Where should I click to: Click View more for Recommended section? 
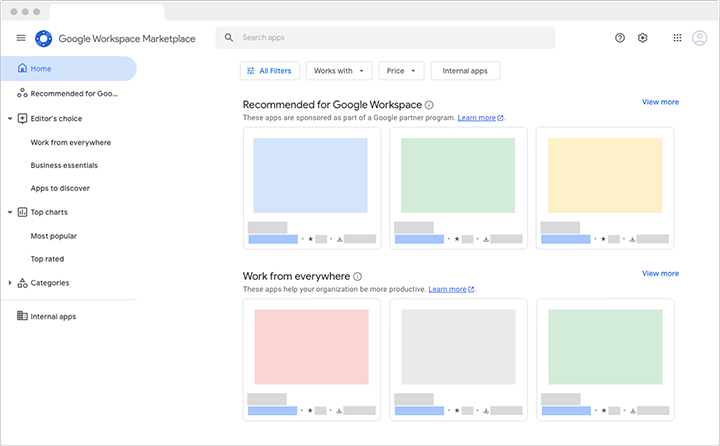[660, 102]
